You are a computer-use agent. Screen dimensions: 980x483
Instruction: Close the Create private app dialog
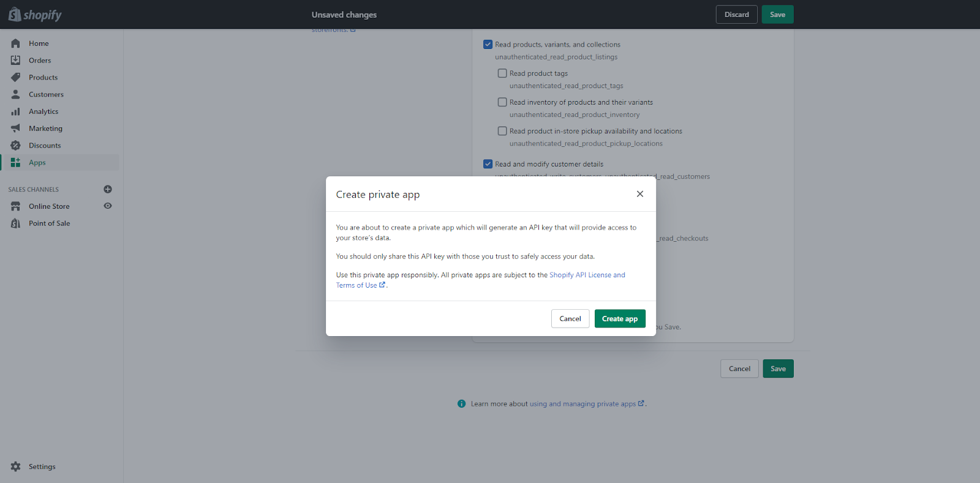(640, 194)
